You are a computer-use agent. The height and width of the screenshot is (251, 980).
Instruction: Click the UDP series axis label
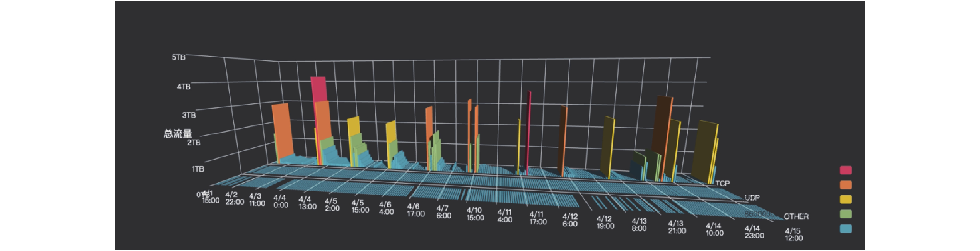point(752,197)
